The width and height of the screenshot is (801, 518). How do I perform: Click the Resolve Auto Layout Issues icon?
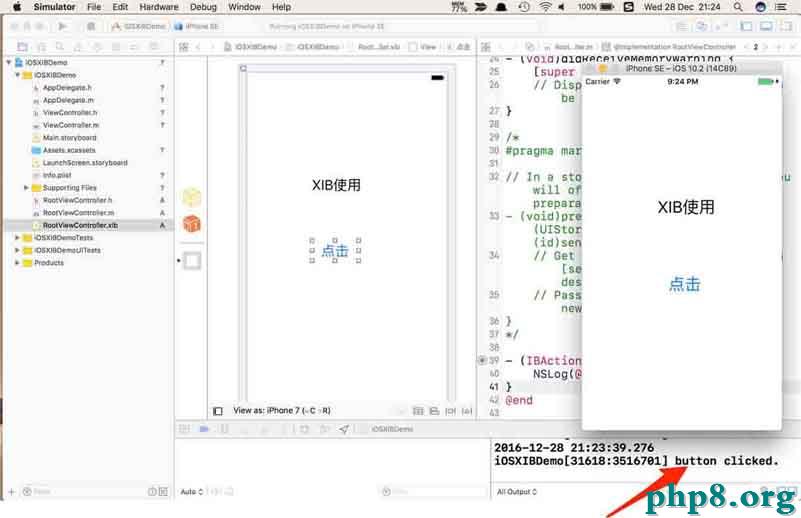pos(467,411)
